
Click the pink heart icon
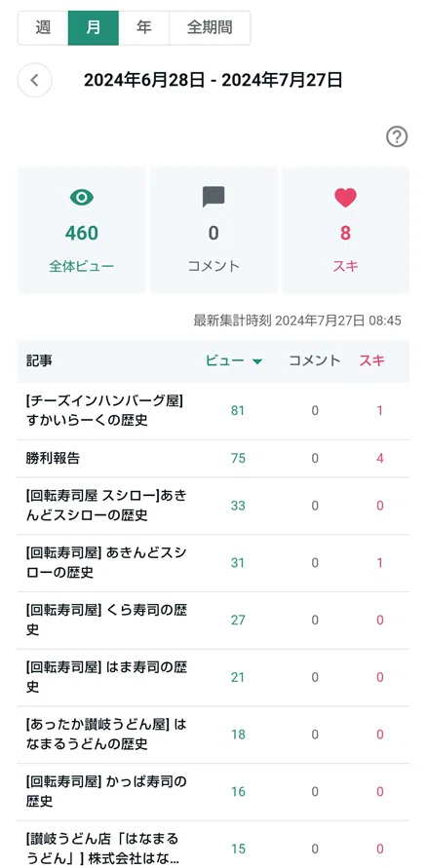(x=345, y=198)
